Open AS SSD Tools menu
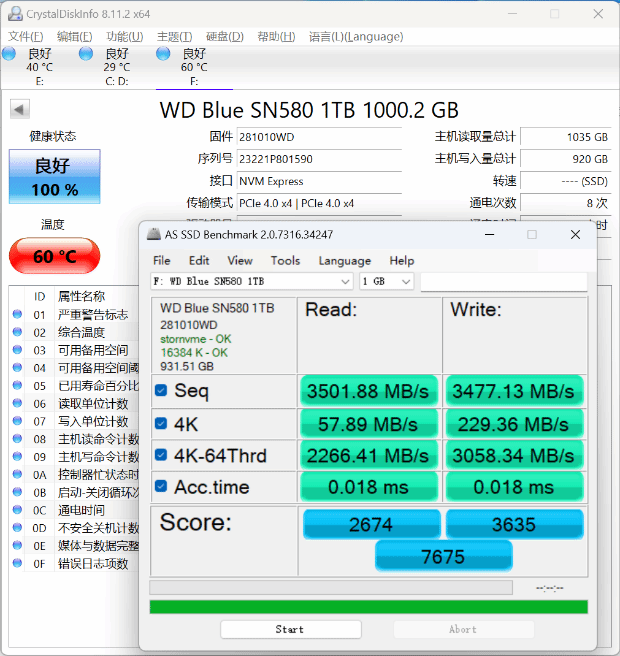 coord(285,261)
